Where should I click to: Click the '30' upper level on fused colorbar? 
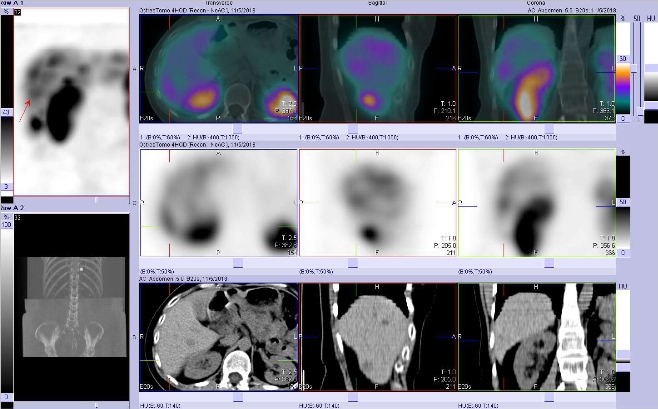coord(623,59)
